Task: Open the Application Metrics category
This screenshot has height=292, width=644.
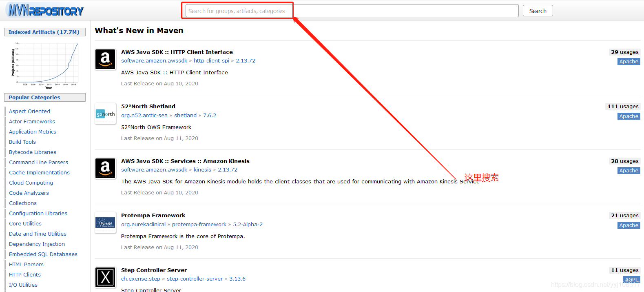Action: click(x=33, y=132)
